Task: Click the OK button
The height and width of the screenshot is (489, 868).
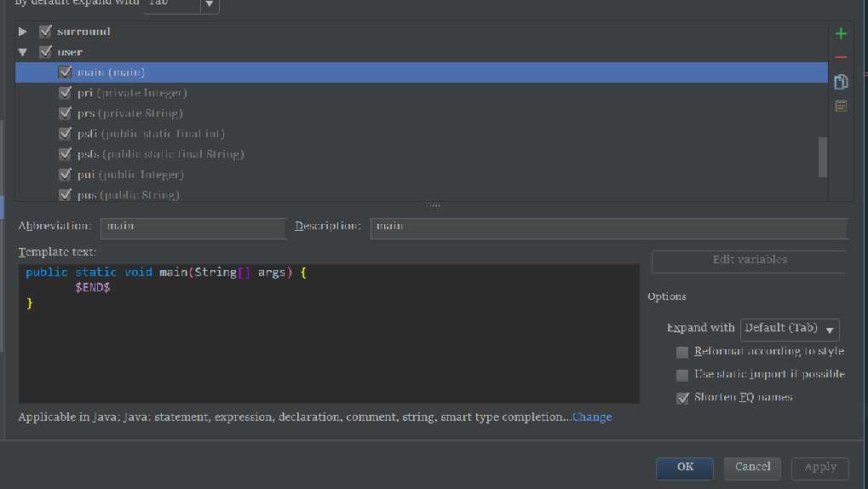Action: (x=685, y=468)
